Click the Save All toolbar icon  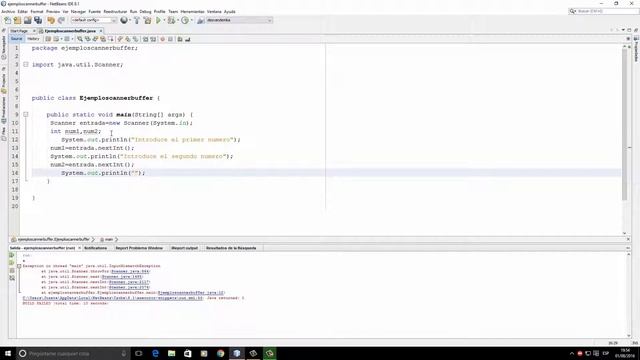[x=38, y=20]
